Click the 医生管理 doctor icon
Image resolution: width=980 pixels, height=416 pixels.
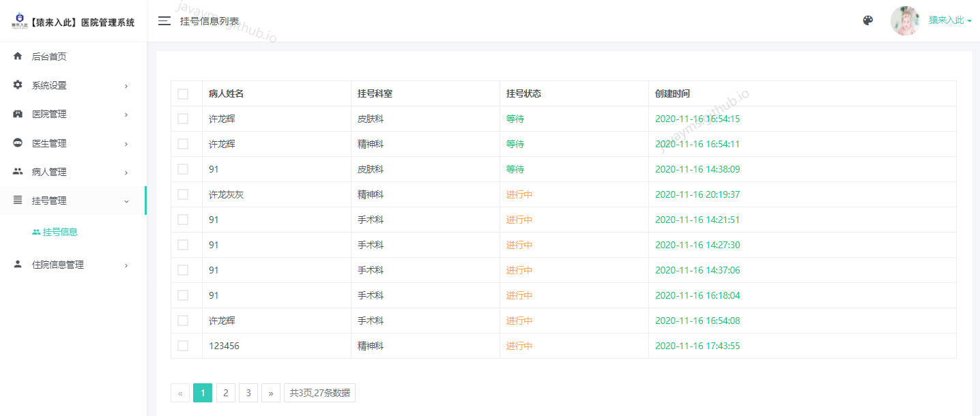18,143
